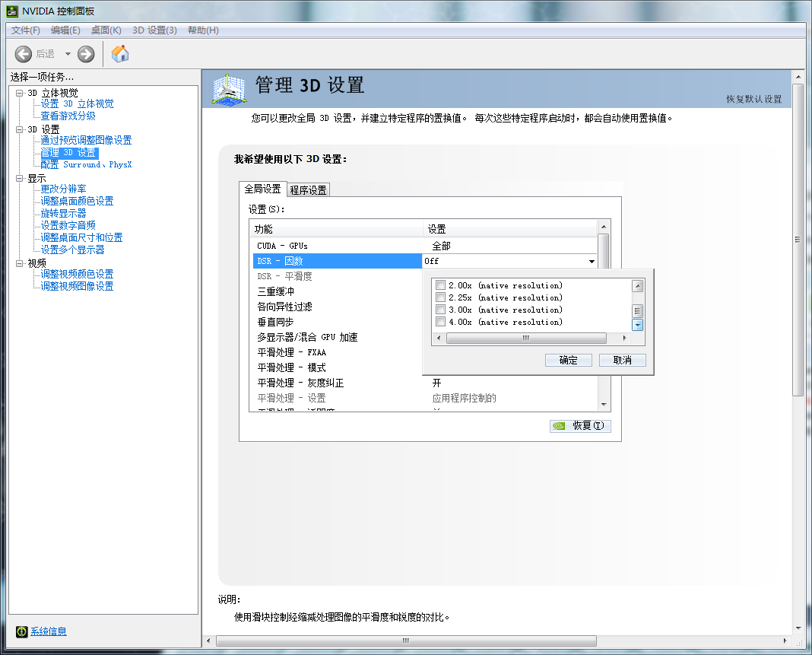
Task: Open the 编辑(E) menu
Action: [66, 30]
